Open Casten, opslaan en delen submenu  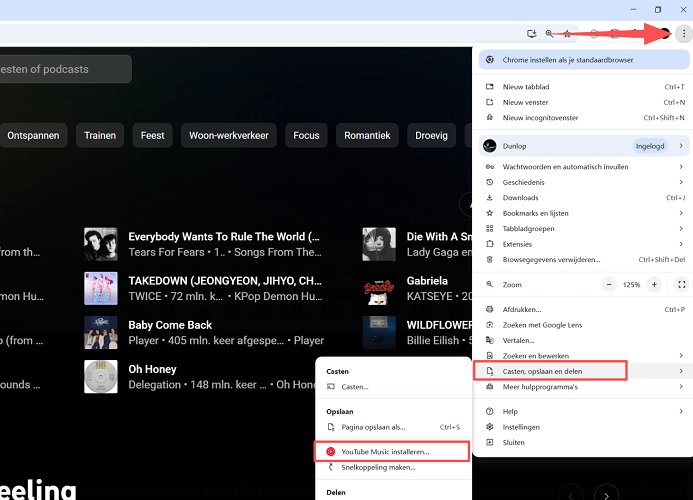coord(584,371)
